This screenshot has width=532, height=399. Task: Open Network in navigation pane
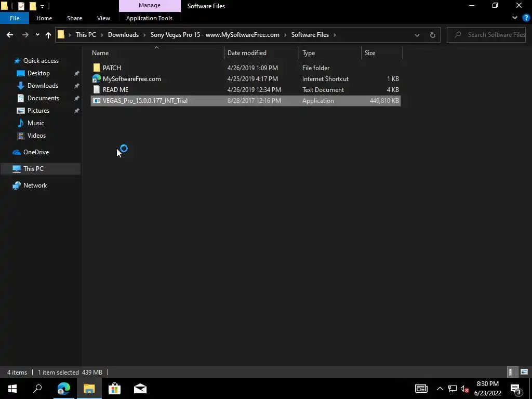point(35,185)
